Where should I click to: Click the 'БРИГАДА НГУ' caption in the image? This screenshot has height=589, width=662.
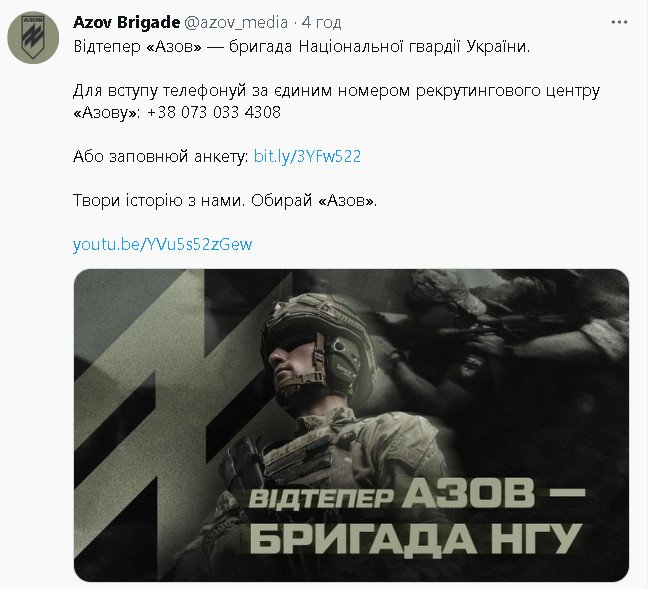416,537
